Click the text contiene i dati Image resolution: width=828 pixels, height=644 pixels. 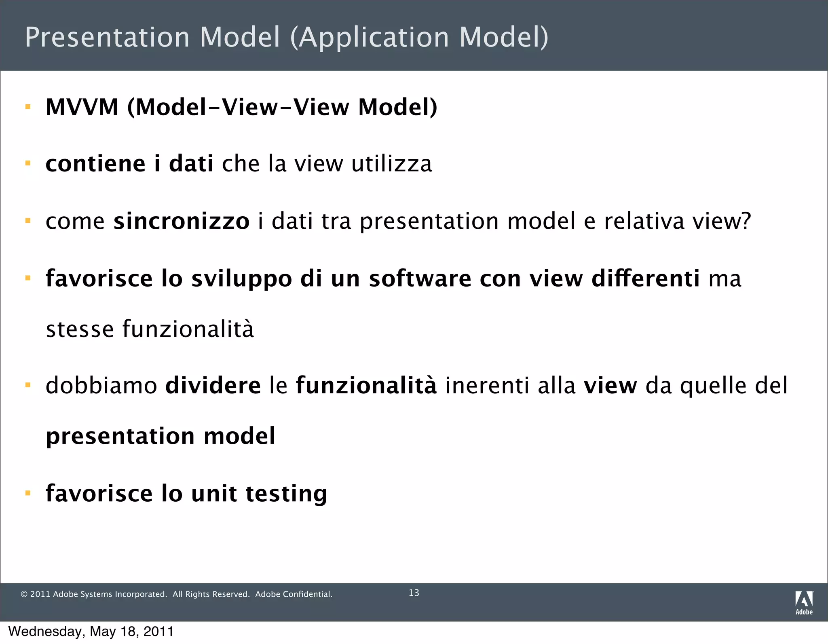click(x=129, y=164)
